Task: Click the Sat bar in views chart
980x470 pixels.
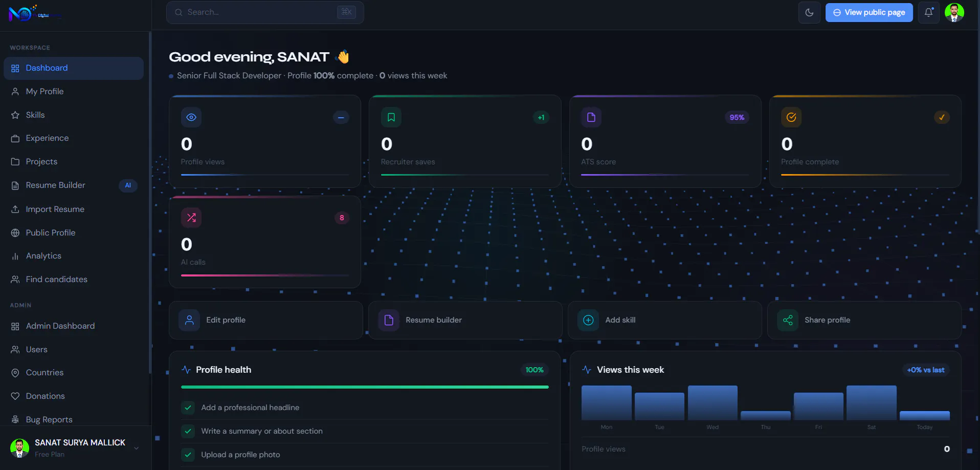Action: 872,403
